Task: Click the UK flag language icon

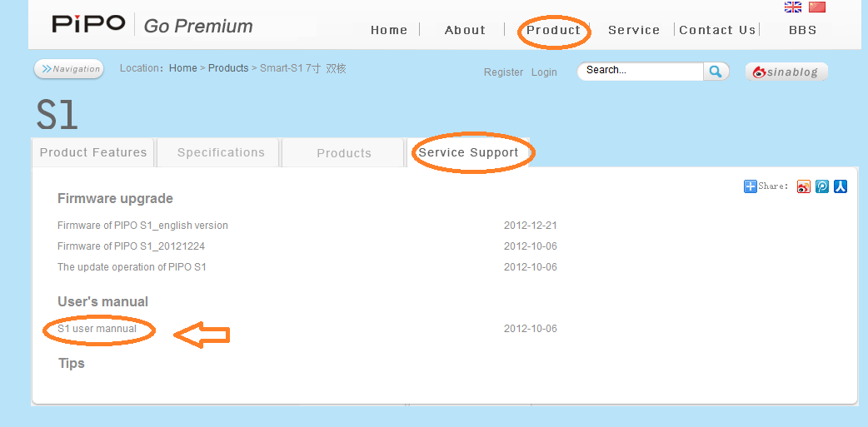Action: point(793,7)
